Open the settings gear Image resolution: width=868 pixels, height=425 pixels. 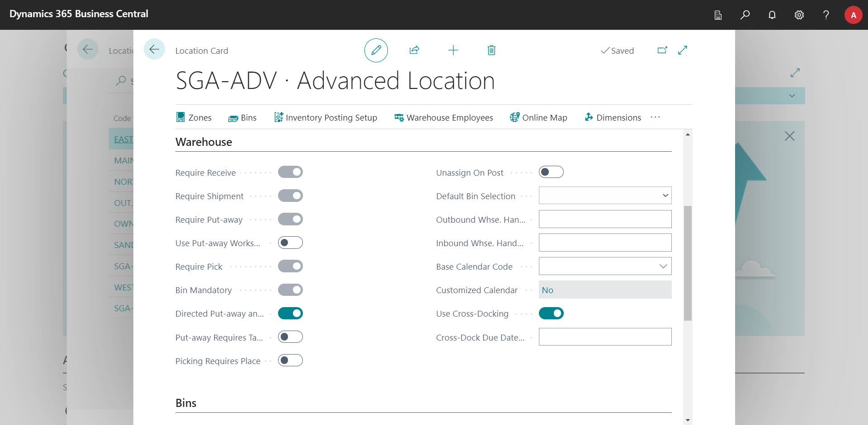point(799,15)
